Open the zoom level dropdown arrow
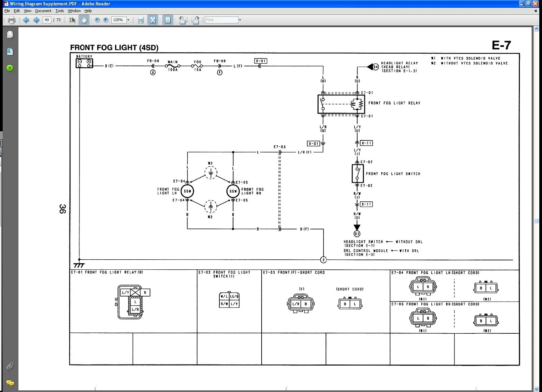The image size is (542, 392). 128,20
